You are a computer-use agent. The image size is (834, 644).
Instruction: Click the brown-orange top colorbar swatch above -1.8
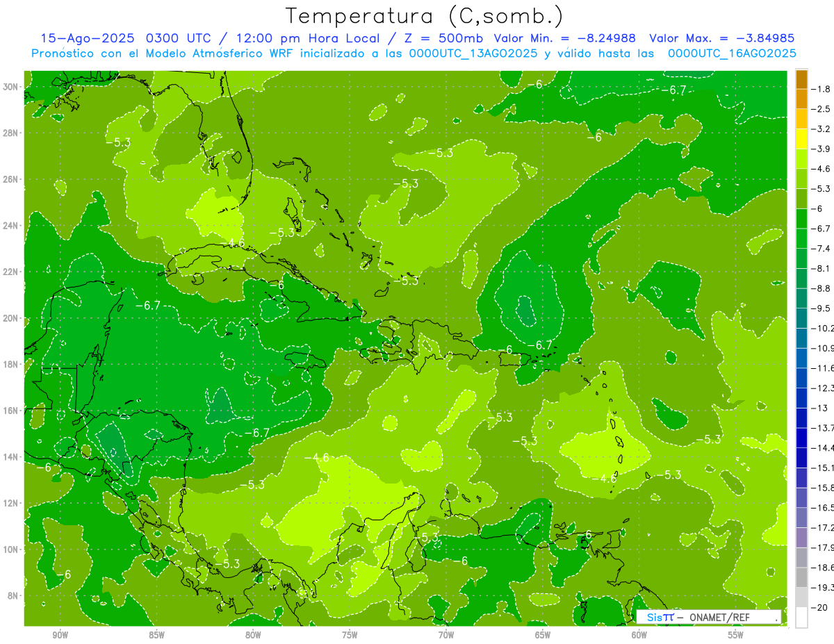tap(801, 79)
